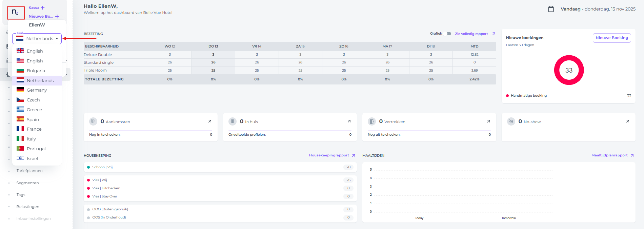Select Israel from the language list

pos(32,159)
